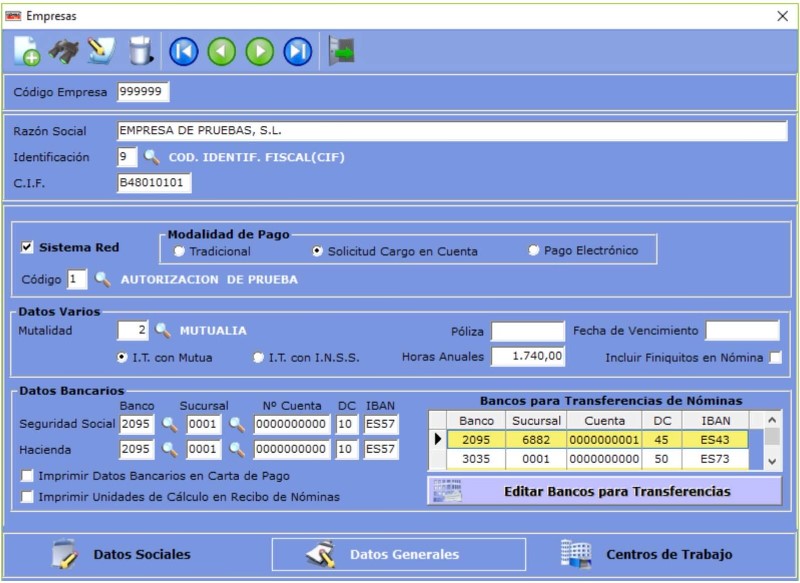Click Seguridad Social Nº Cuenta field
This screenshot has width=800, height=583.
[x=292, y=424]
